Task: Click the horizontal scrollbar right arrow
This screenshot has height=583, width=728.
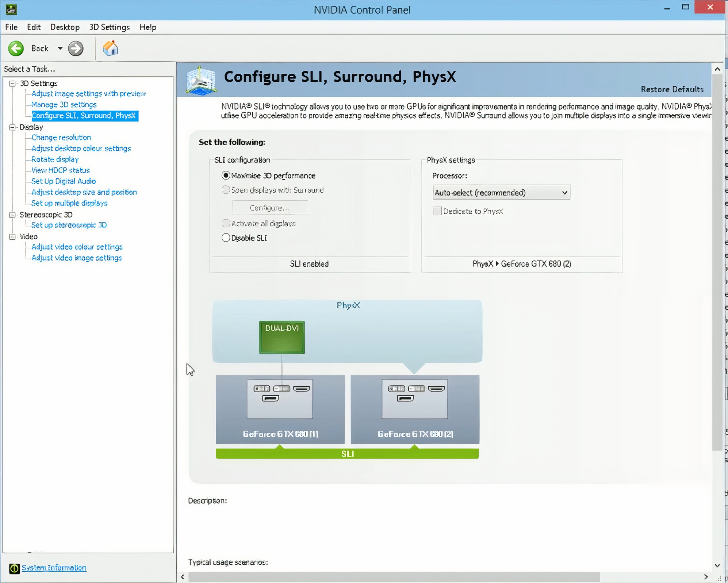Action: click(x=706, y=577)
